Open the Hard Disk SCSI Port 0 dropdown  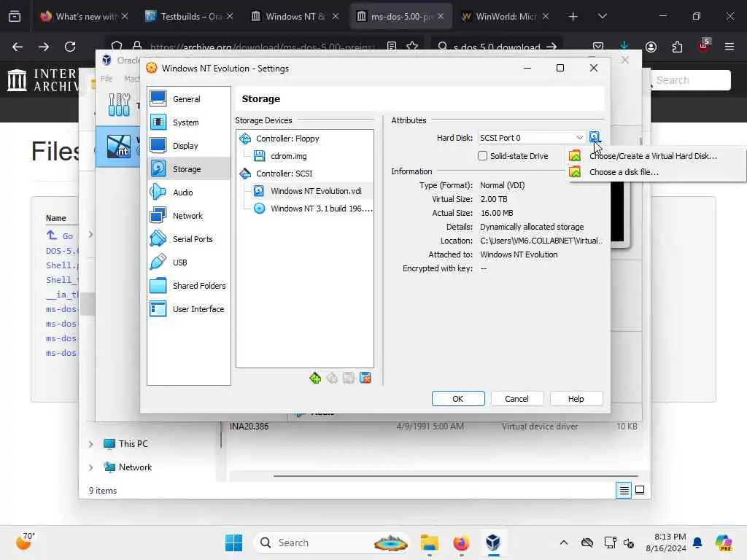532,138
